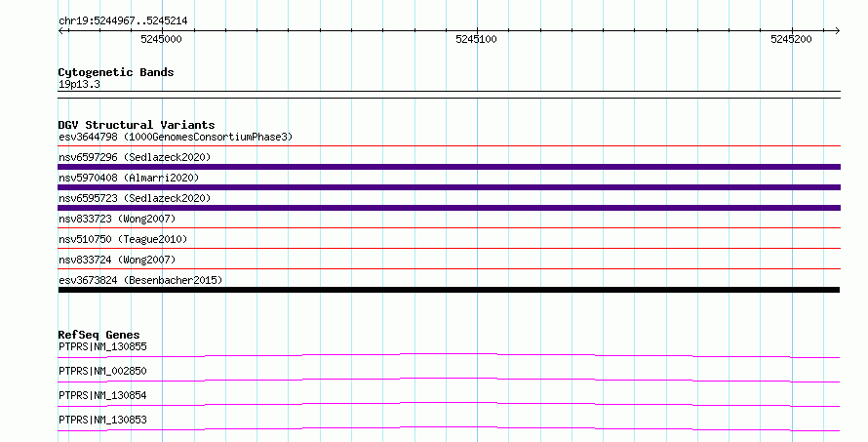Click red line under nsv510750

pyautogui.click(x=449, y=248)
